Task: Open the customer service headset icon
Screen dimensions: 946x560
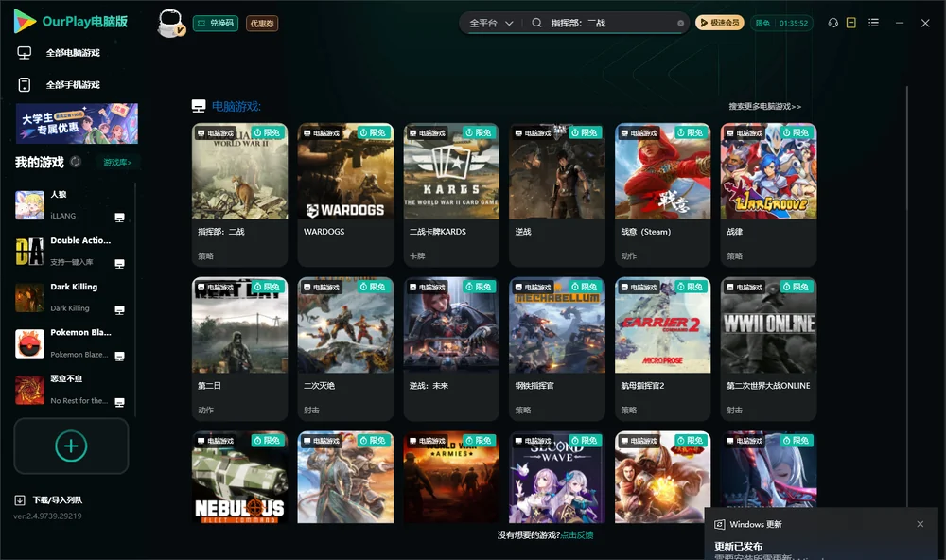Action: [x=833, y=23]
